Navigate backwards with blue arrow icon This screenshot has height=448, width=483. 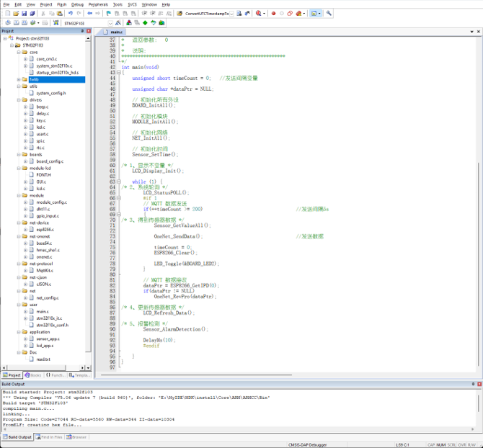coord(89,13)
